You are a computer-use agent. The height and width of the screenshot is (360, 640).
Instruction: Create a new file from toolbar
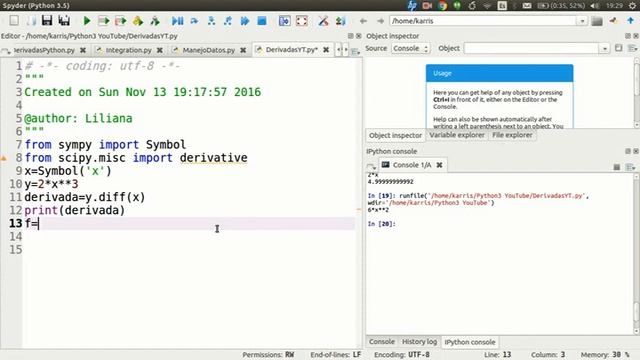coord(14,20)
